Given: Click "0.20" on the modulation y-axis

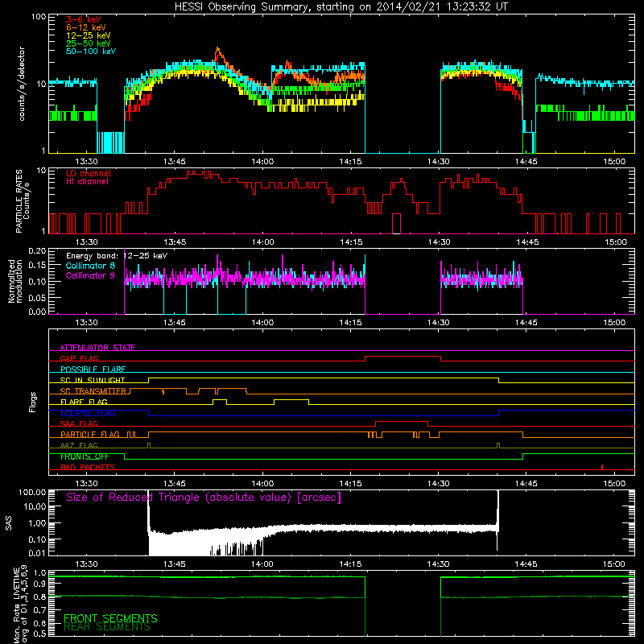Looking at the screenshot, I should click(x=37, y=250).
